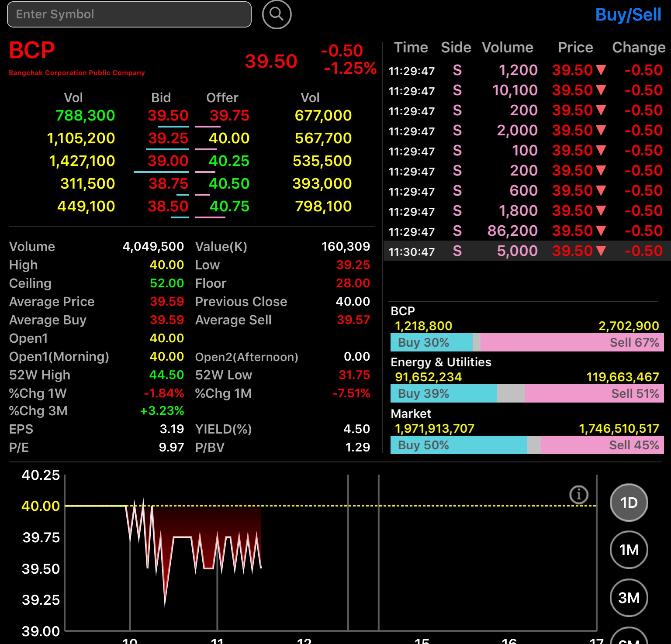This screenshot has height=644, width=671.
Task: Click the Time column header
Action: click(411, 47)
